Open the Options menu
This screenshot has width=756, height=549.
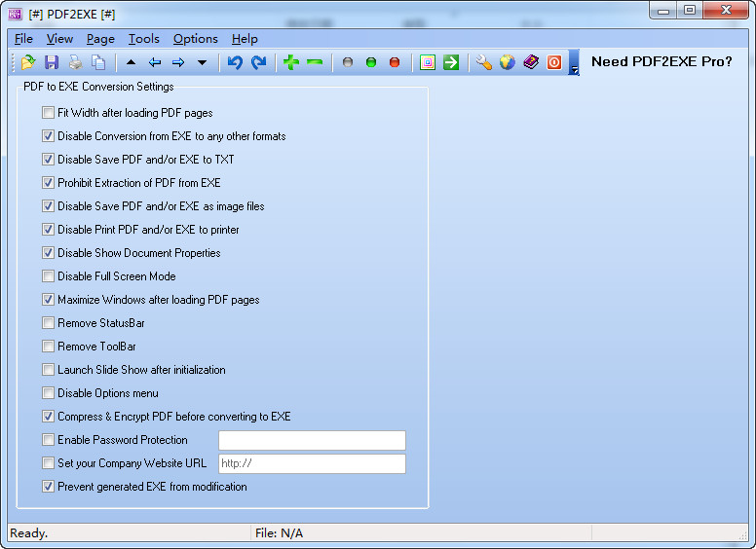[195, 39]
